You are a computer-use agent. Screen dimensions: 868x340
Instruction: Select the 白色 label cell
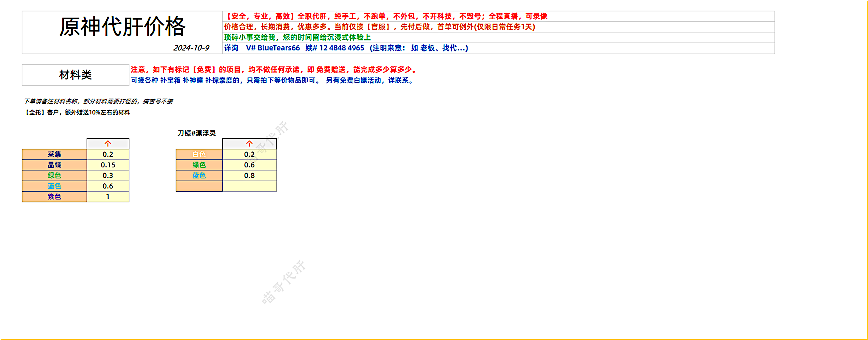pyautogui.click(x=199, y=155)
